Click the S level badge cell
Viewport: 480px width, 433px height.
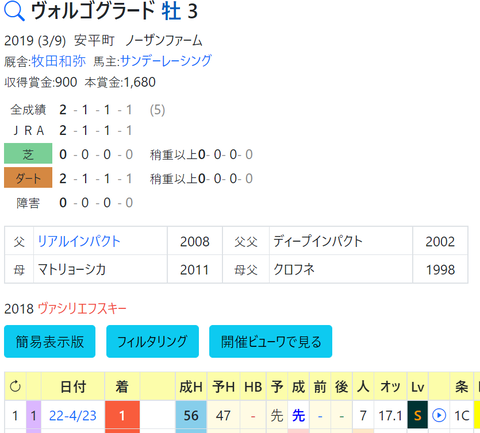pyautogui.click(x=418, y=415)
